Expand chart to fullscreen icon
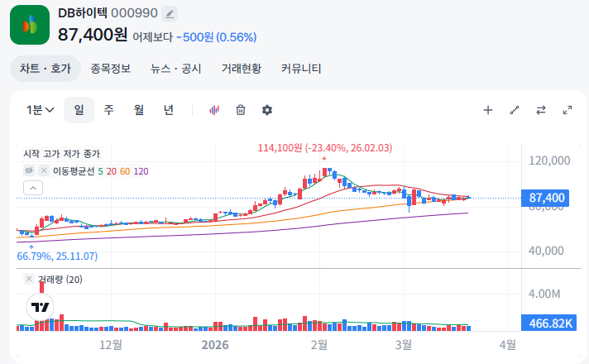 pyautogui.click(x=567, y=110)
